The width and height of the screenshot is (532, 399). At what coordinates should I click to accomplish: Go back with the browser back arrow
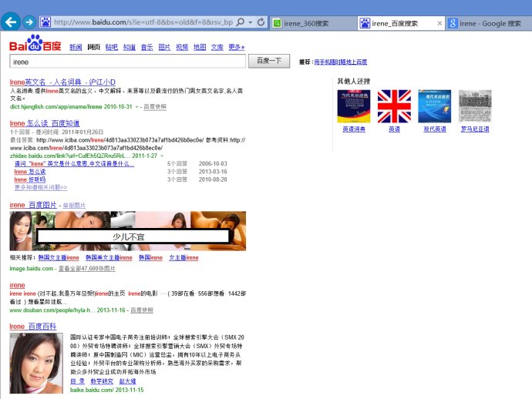(x=11, y=22)
